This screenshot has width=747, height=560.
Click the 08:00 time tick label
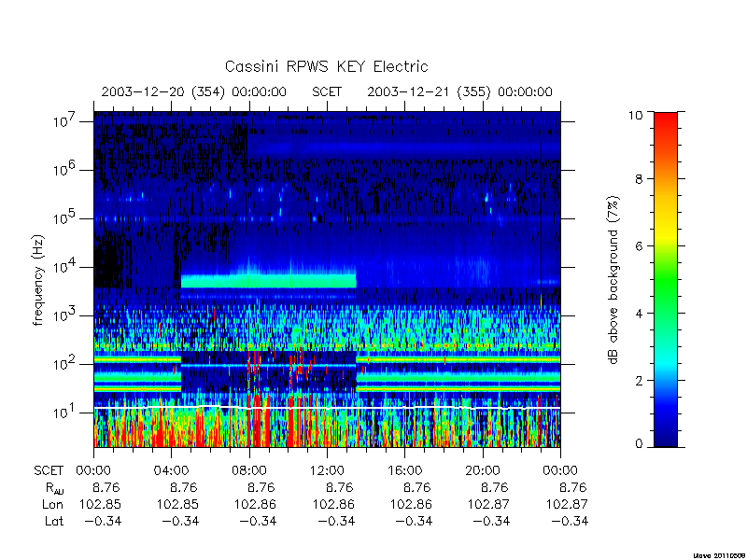click(x=249, y=471)
